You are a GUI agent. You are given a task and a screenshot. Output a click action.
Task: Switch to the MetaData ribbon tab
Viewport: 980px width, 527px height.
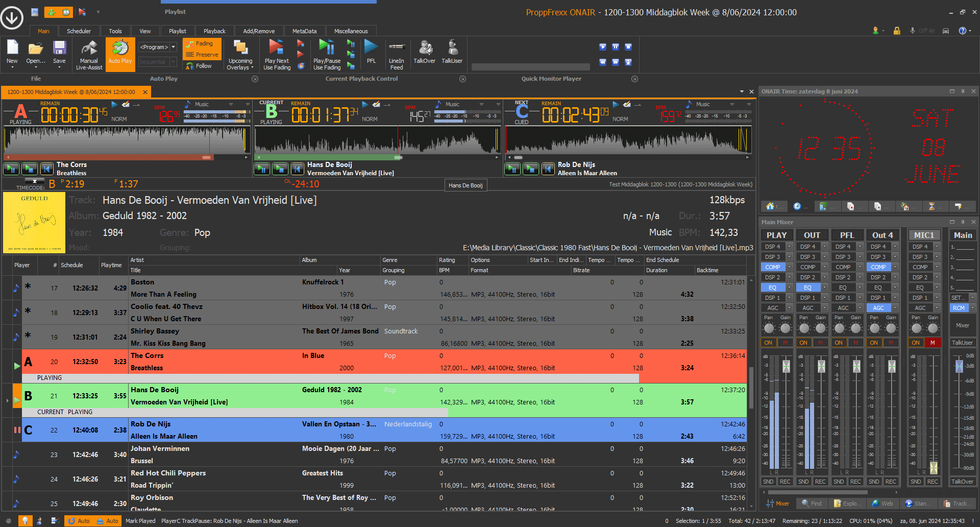click(304, 31)
